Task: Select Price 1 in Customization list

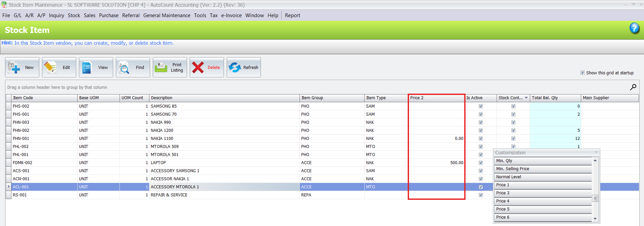Action: click(x=543, y=185)
